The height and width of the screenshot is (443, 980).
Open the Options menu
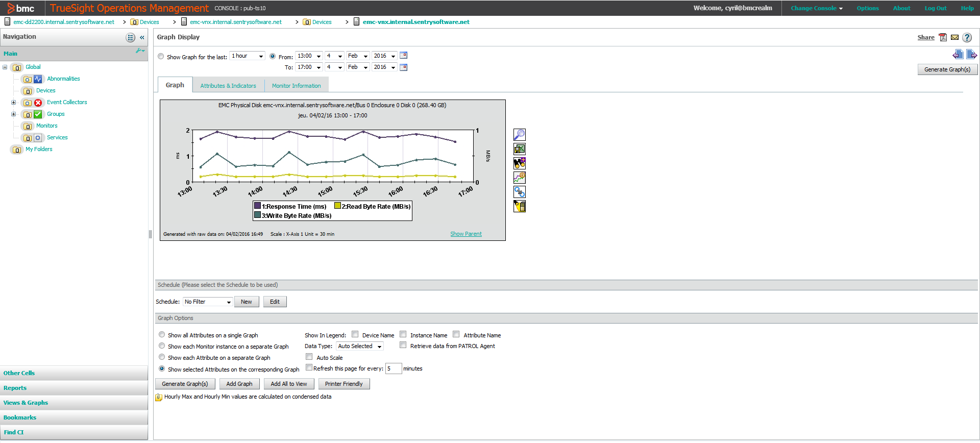coord(868,8)
